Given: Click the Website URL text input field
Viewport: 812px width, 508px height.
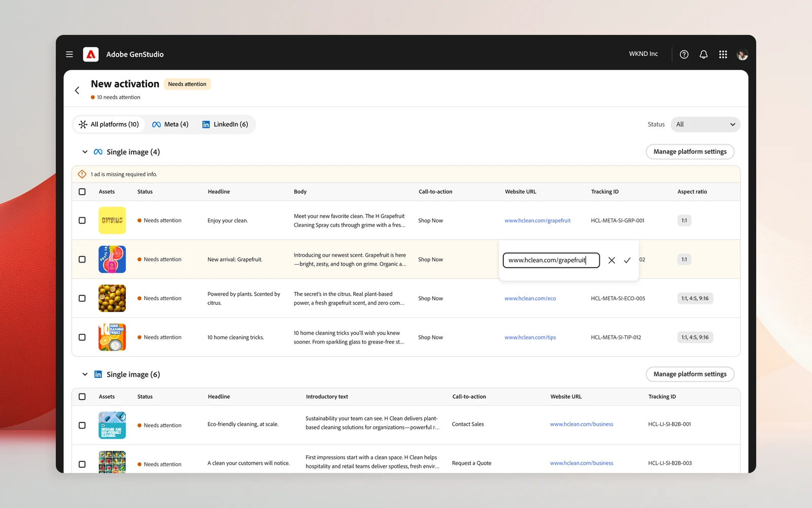Looking at the screenshot, I should point(551,260).
